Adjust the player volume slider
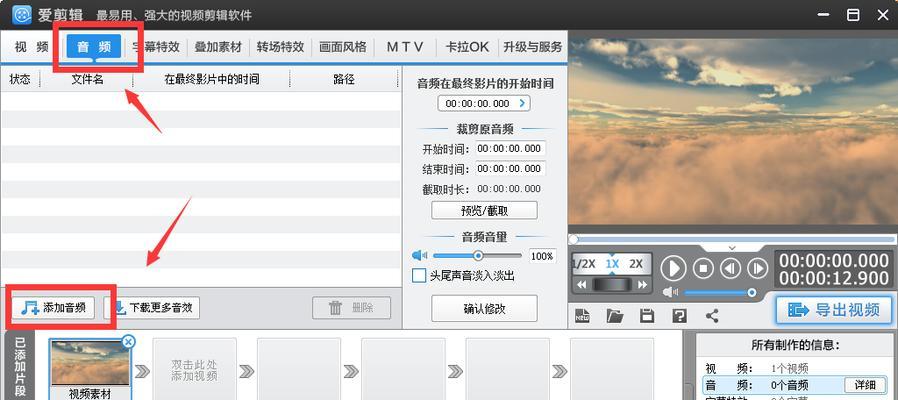This screenshot has width=898, height=400. click(719, 293)
